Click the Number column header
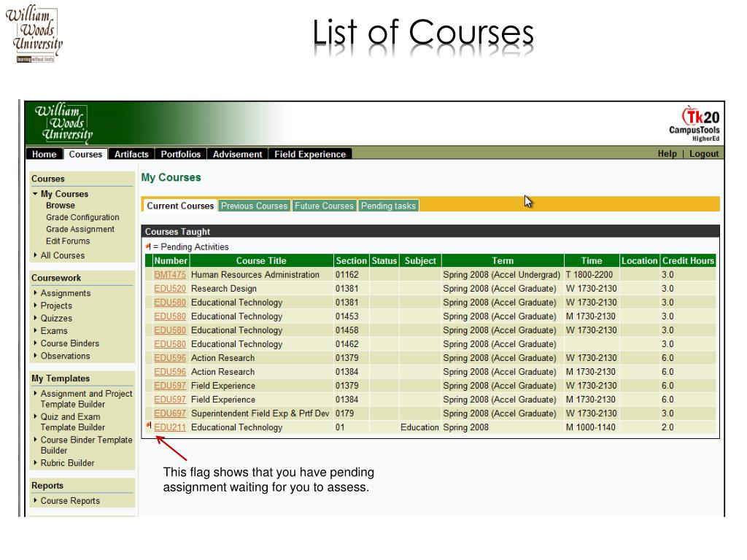747x560 pixels. click(171, 260)
